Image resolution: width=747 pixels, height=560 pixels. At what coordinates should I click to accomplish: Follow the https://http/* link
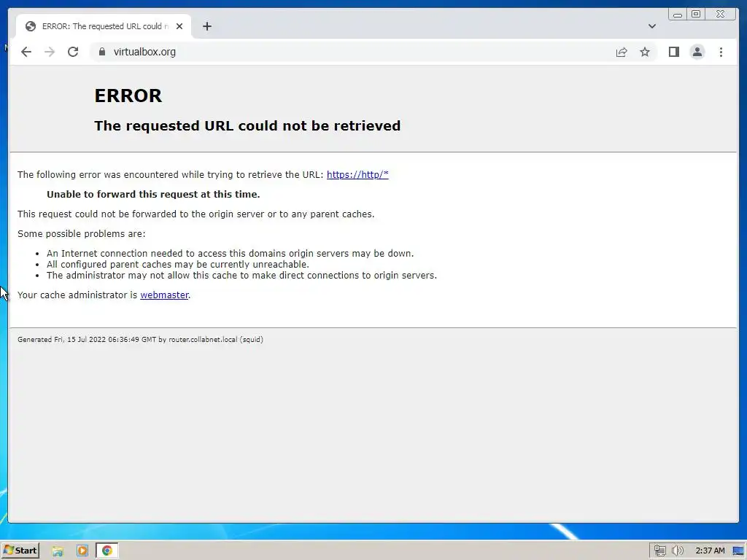pyautogui.click(x=357, y=175)
